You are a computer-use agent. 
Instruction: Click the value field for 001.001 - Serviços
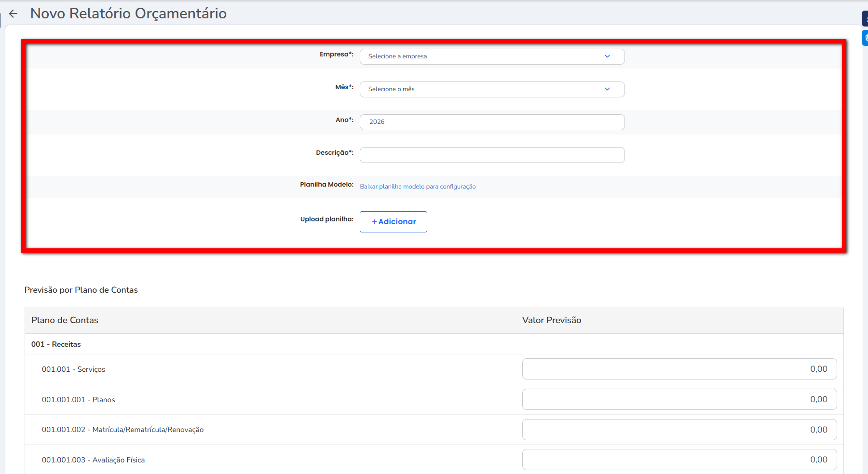[x=679, y=369]
